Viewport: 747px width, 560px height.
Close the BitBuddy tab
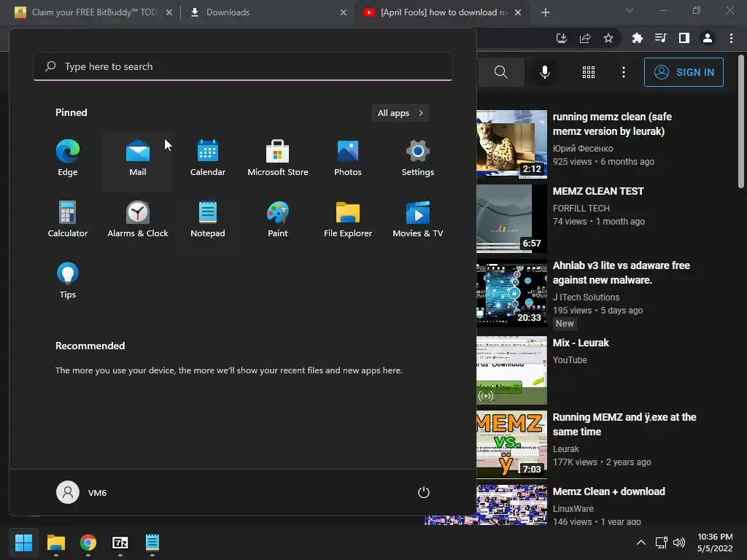(x=169, y=12)
